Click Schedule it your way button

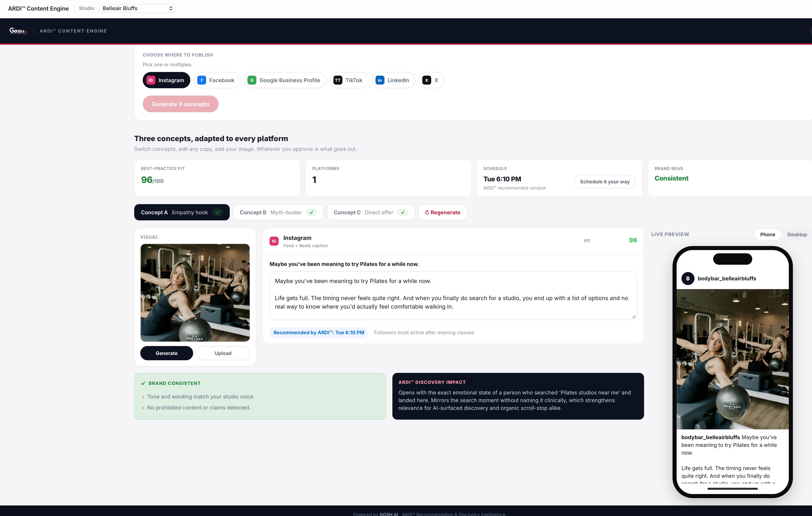point(605,181)
